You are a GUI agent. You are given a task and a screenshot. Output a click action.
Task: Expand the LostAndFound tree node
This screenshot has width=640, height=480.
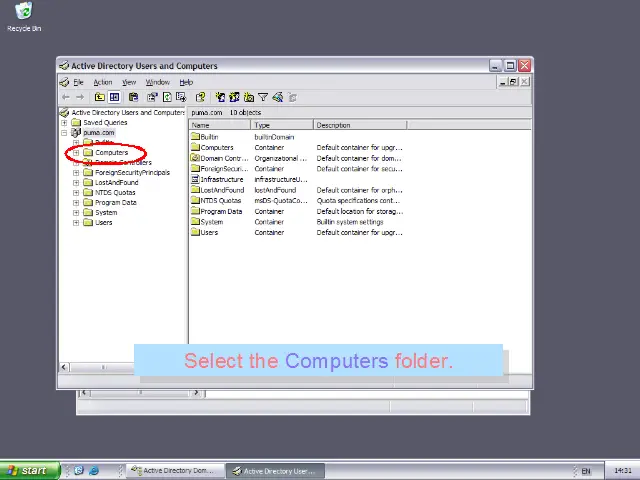click(x=76, y=182)
